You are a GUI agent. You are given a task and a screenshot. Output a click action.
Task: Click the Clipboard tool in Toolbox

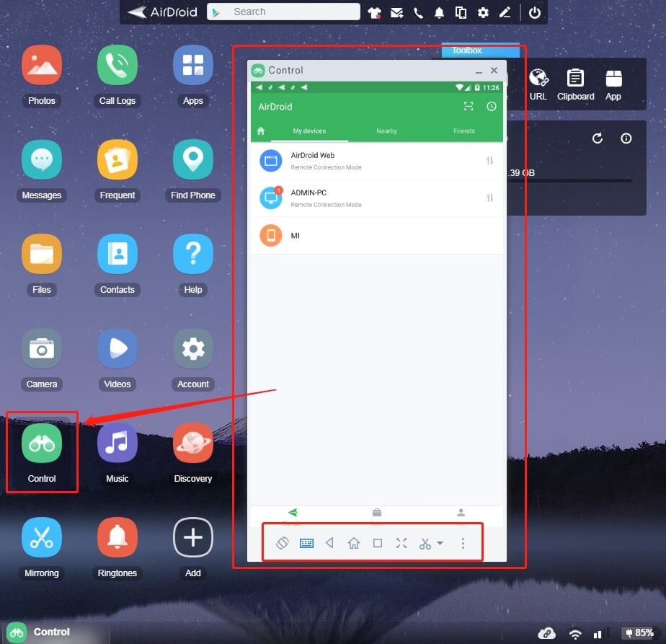[575, 85]
